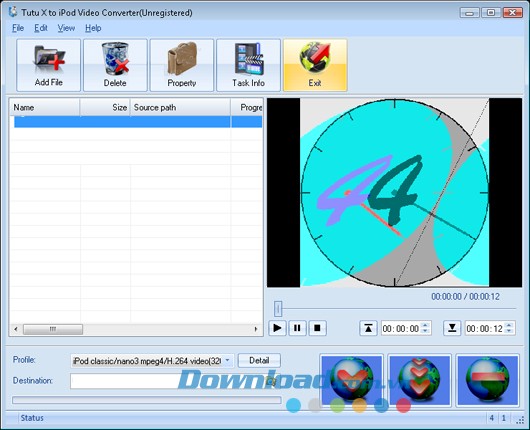Click the Destination input field
Image resolution: width=530 pixels, height=430 pixels.
(168, 381)
